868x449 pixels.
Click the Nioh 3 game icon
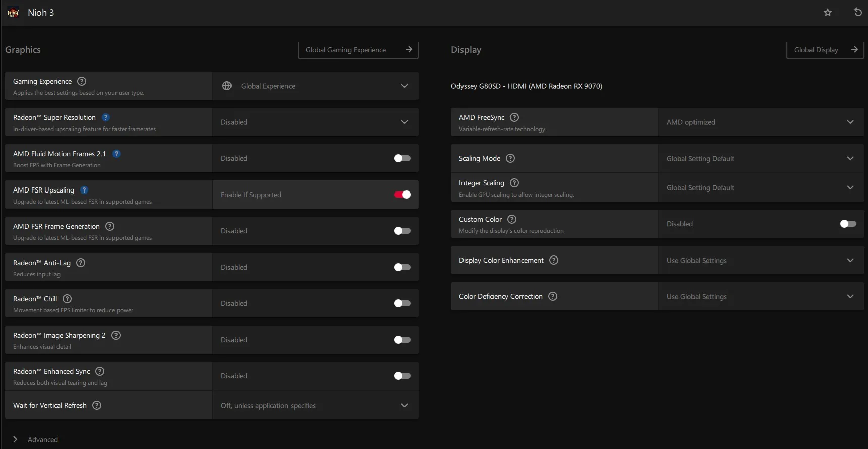[13, 13]
